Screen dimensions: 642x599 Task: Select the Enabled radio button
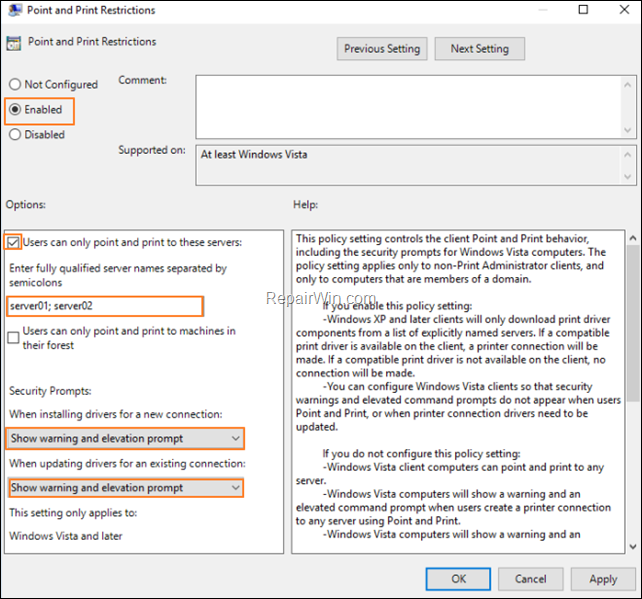[15, 109]
